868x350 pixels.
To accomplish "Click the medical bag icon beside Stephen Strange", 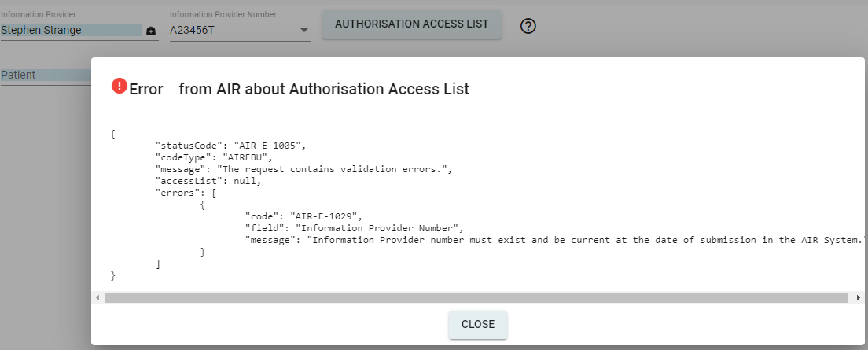I will tap(151, 31).
